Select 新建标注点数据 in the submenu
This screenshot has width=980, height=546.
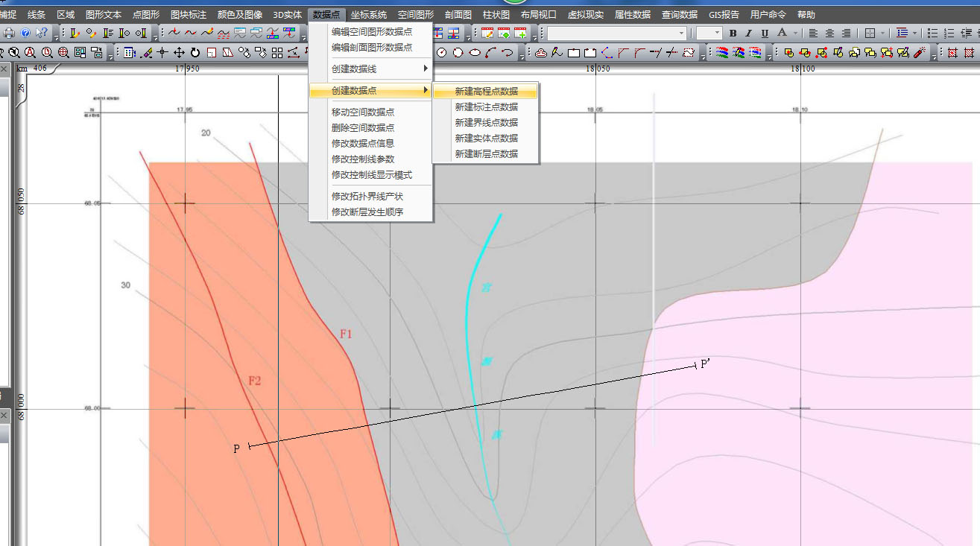pos(485,107)
